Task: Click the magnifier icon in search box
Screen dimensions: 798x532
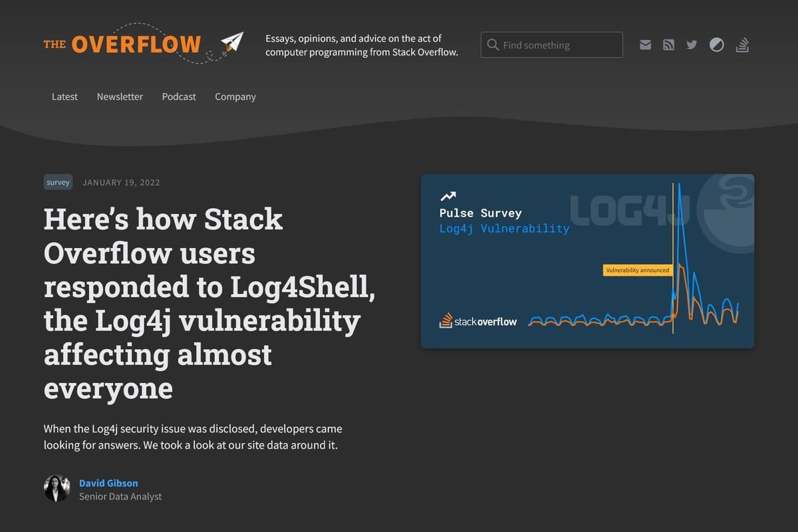Action: pyautogui.click(x=493, y=45)
